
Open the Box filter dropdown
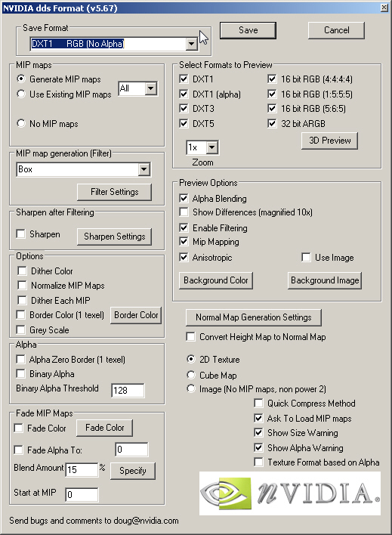(144, 169)
